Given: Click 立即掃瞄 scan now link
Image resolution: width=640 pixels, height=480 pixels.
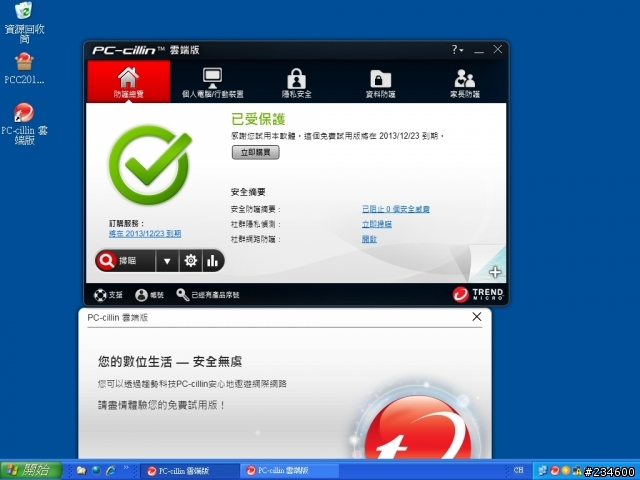Looking at the screenshot, I should [x=377, y=224].
